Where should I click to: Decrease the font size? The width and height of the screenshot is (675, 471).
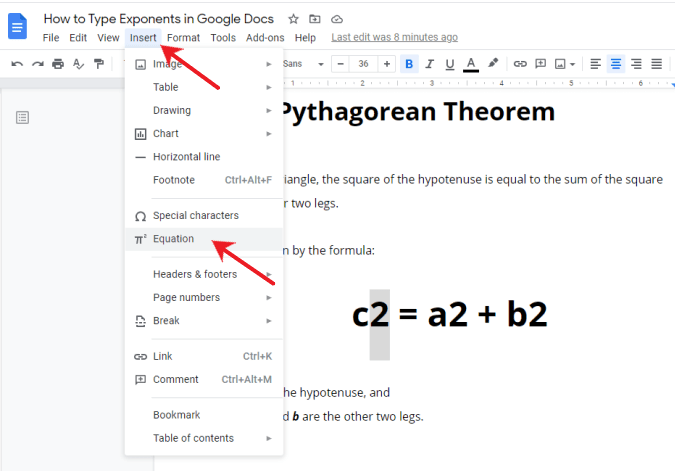click(x=341, y=64)
